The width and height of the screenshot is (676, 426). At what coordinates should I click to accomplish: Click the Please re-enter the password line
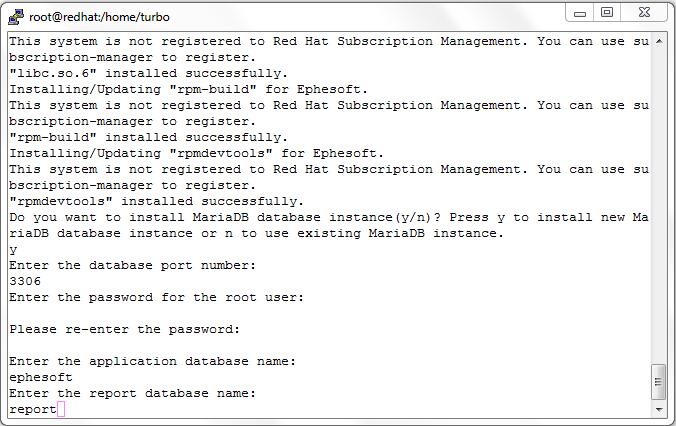125,329
